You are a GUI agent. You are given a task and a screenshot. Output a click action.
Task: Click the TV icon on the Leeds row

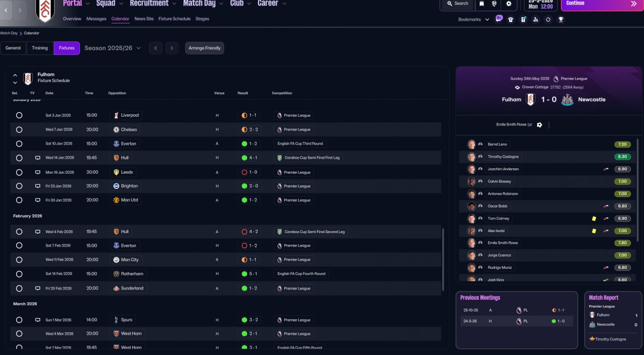[x=38, y=172]
